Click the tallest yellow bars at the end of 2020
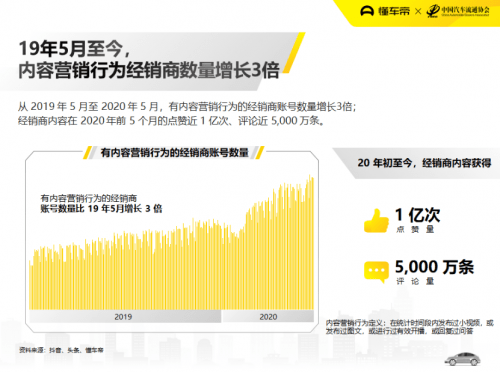This screenshot has height=372, width=500. 310,242
